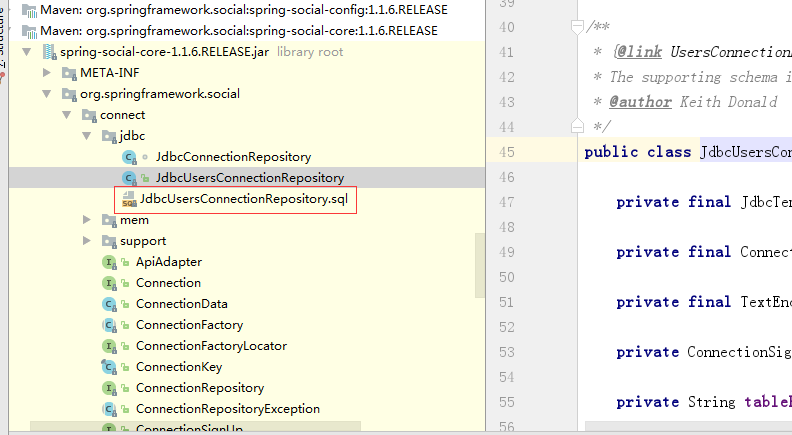Select the connect package

click(x=122, y=115)
